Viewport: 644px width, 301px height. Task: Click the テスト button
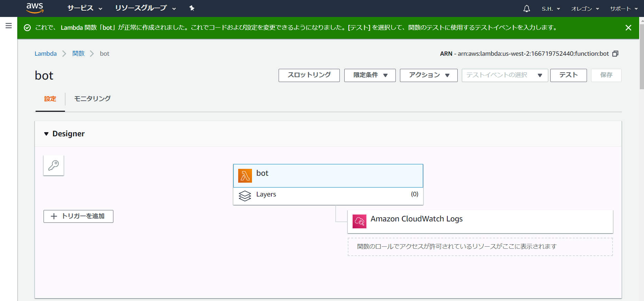click(x=568, y=75)
